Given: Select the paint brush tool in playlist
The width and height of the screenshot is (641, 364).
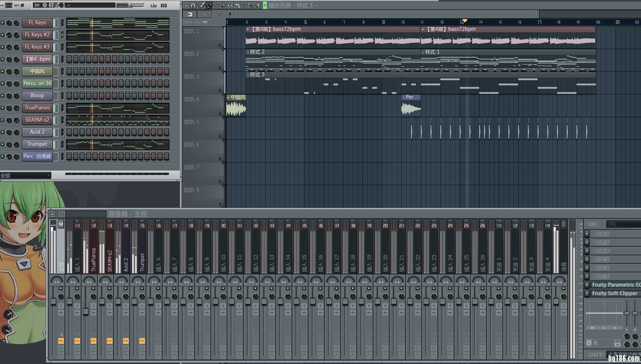Looking at the screenshot, I should click(x=209, y=5).
